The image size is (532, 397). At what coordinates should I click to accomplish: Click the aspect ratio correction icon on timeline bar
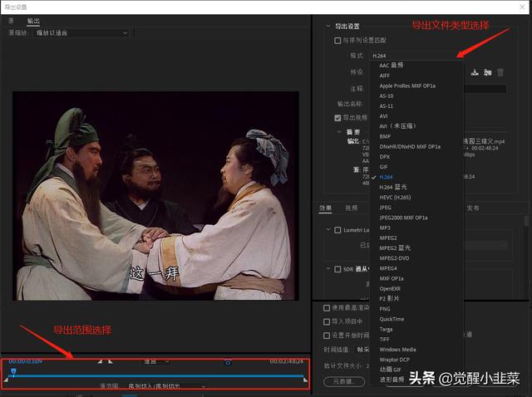pos(228,362)
